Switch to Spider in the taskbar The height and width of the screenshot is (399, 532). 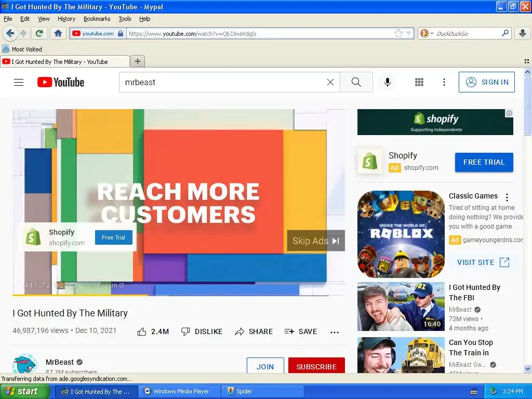pyautogui.click(x=262, y=391)
